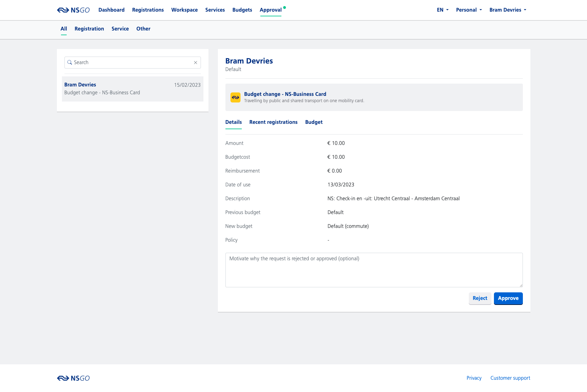Select Bram Devries request in the list
This screenshot has width=587, height=392.
(132, 89)
